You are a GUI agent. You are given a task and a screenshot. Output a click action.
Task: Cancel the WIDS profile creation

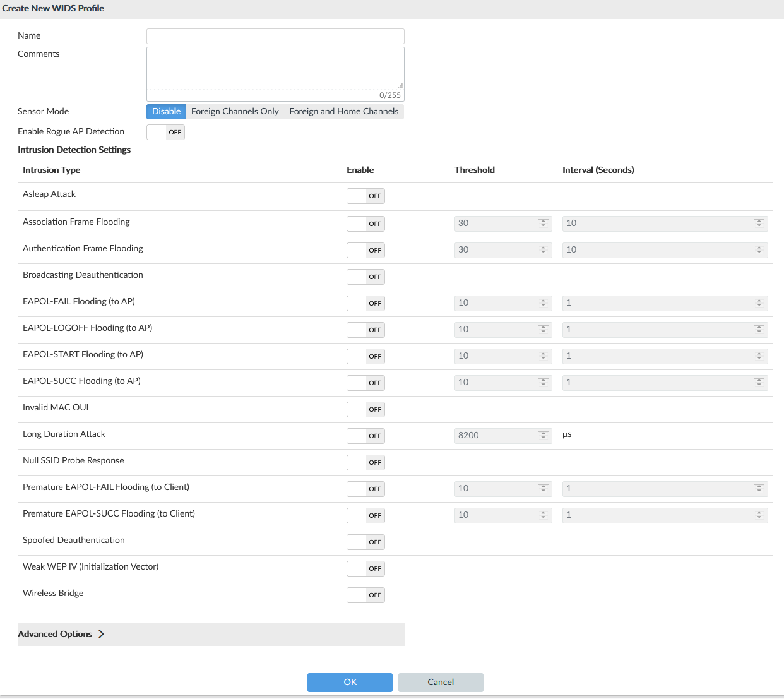(x=441, y=682)
